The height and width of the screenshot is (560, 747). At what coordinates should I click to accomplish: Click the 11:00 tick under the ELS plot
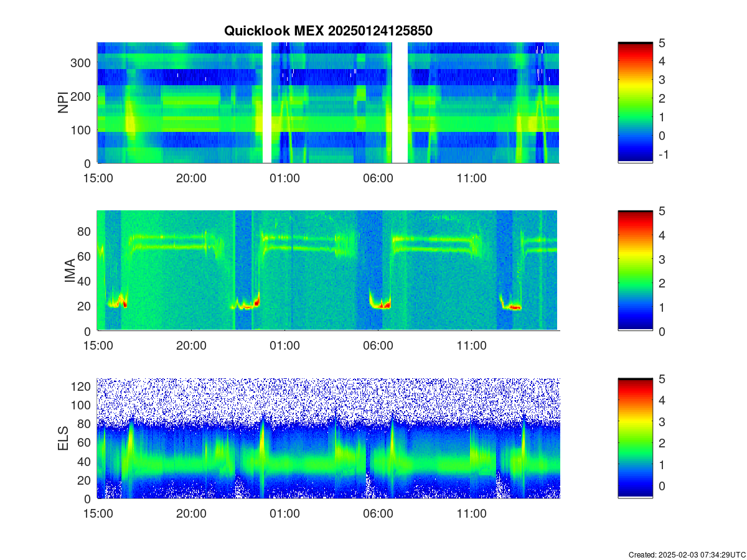click(x=471, y=513)
